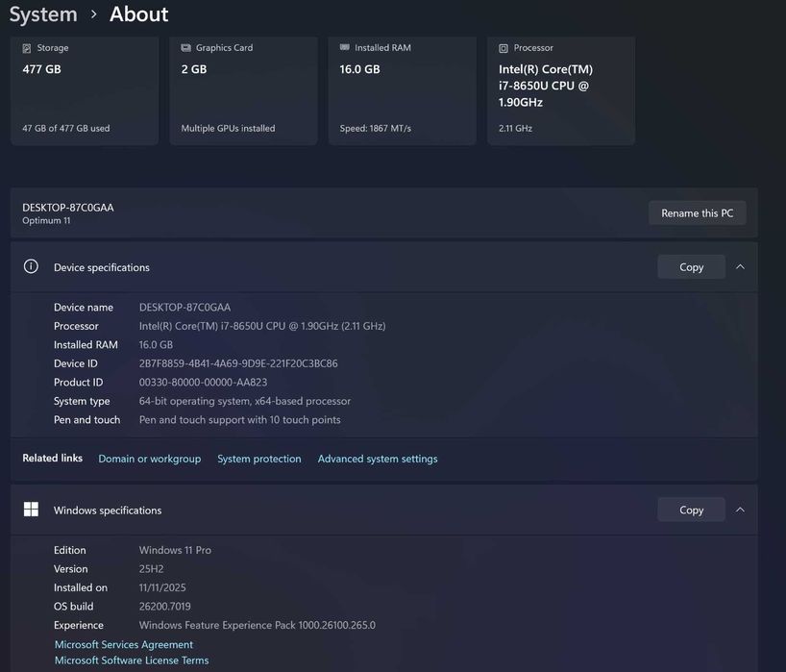
Task: Open the Storage 477 GB card
Action: point(85,90)
